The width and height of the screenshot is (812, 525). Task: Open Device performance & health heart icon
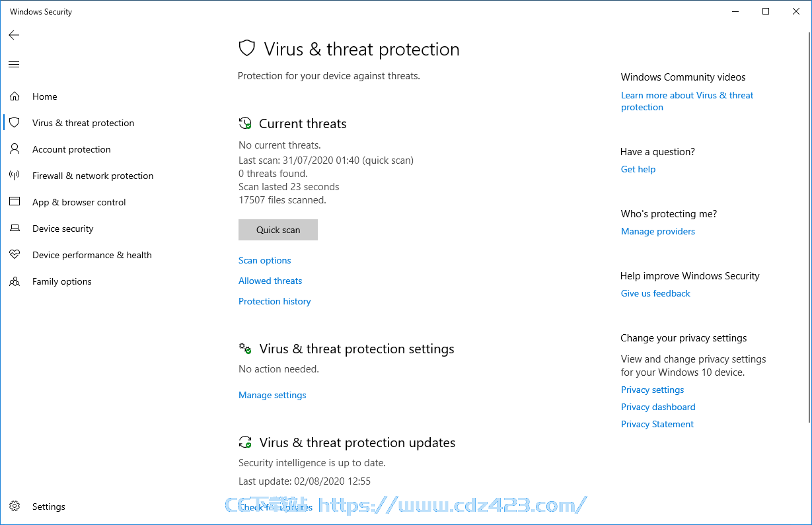[x=15, y=255]
